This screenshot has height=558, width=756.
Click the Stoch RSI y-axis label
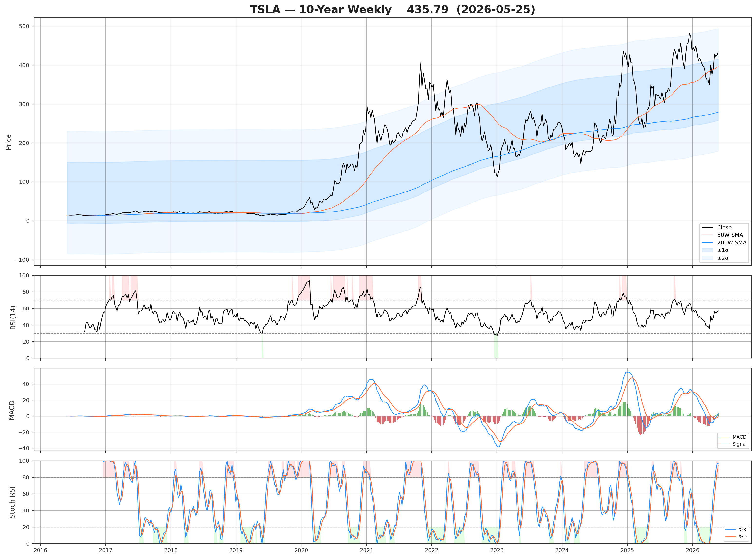(12, 503)
